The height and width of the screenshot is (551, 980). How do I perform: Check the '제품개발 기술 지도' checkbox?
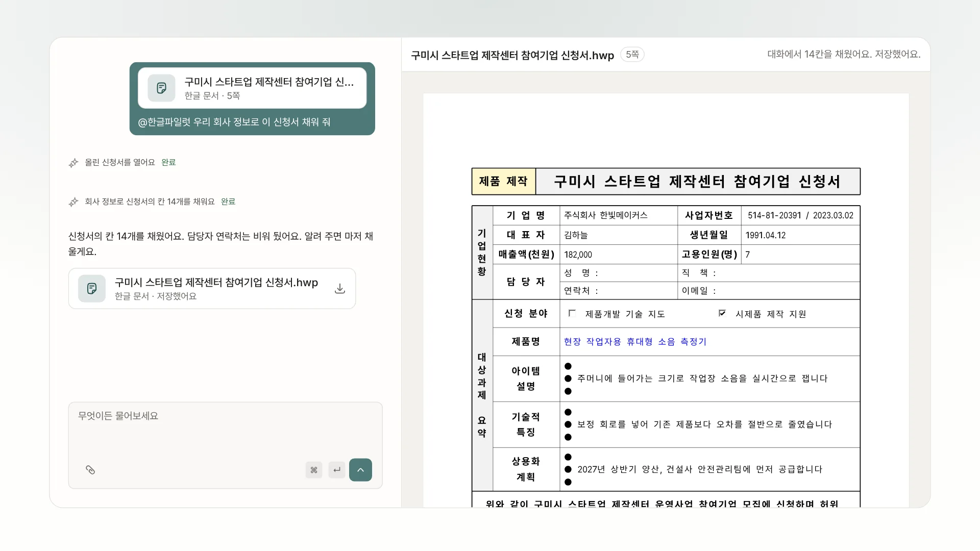[572, 313]
